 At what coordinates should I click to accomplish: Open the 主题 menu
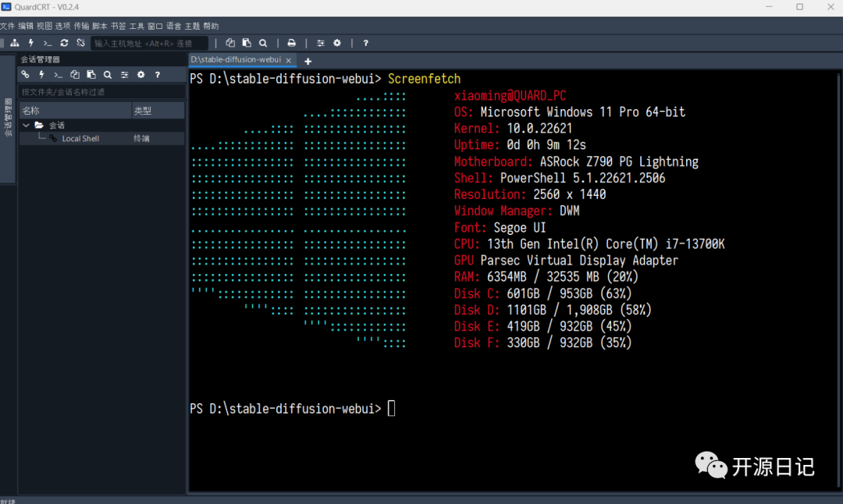192,26
